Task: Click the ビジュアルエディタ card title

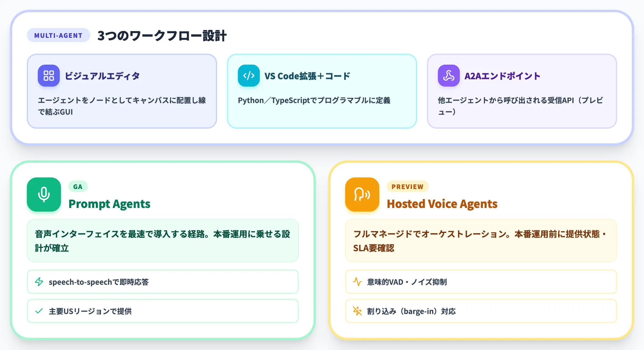Action: click(102, 76)
